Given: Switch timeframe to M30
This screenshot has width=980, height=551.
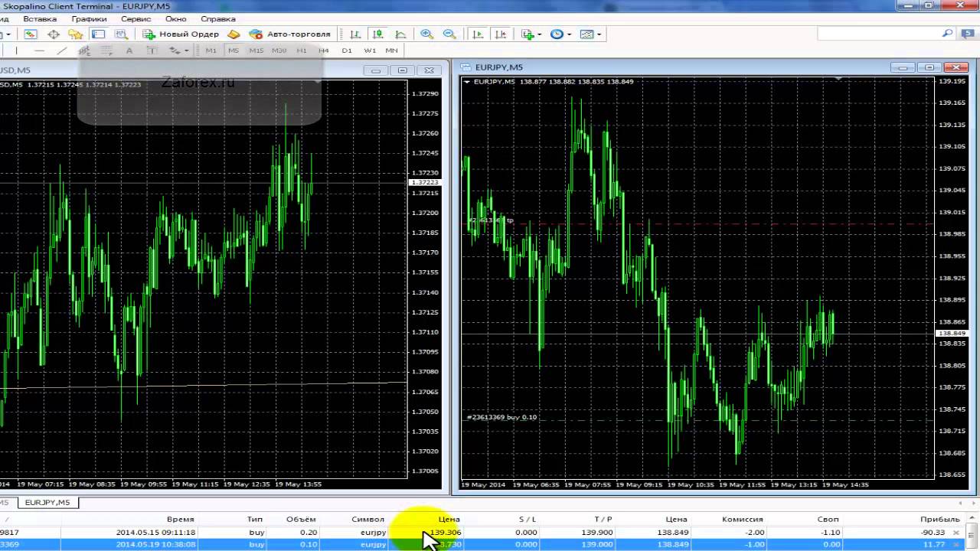Looking at the screenshot, I should pyautogui.click(x=279, y=51).
